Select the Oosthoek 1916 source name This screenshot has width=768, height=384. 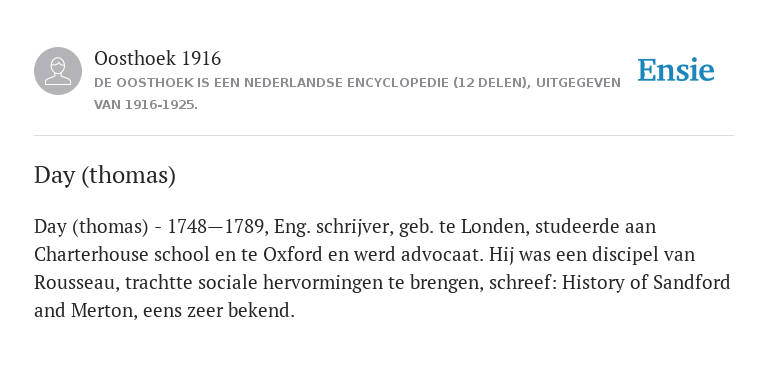point(157,58)
